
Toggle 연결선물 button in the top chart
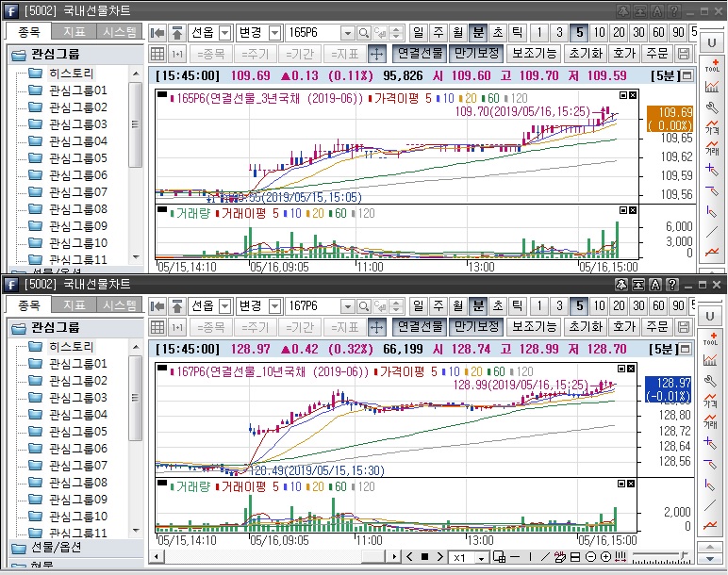[419, 54]
